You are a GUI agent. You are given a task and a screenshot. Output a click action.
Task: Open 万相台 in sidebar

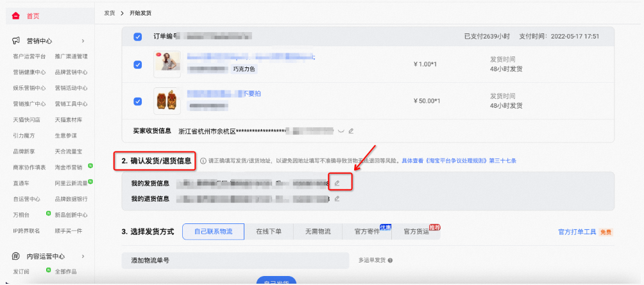pos(21,215)
